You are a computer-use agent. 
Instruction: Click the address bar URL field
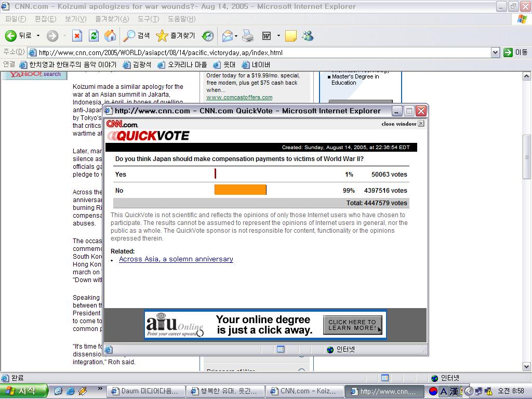click(x=259, y=52)
